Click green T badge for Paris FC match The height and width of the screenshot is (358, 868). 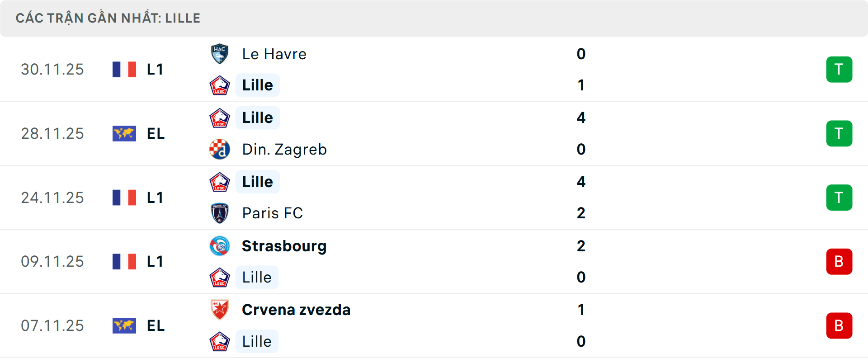click(839, 198)
